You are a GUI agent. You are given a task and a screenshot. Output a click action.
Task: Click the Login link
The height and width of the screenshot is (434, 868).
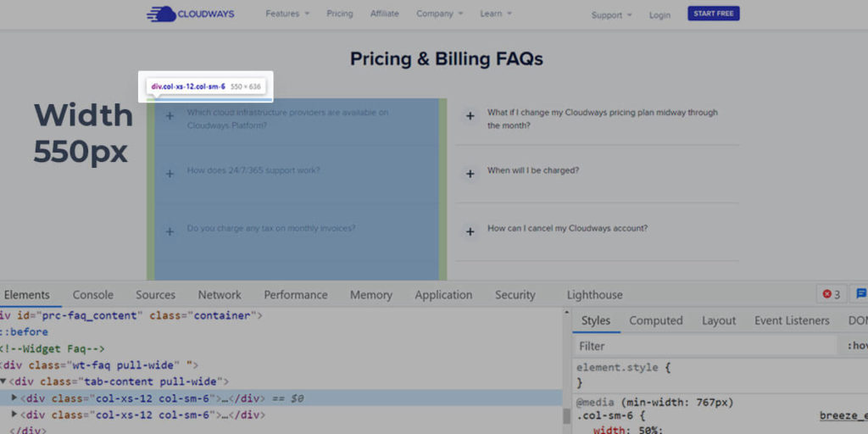[659, 15]
